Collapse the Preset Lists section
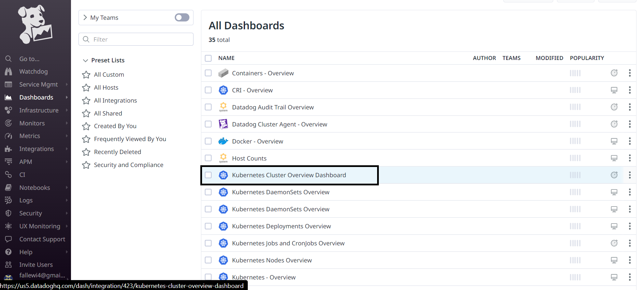Image resolution: width=644 pixels, height=290 pixels. click(85, 60)
